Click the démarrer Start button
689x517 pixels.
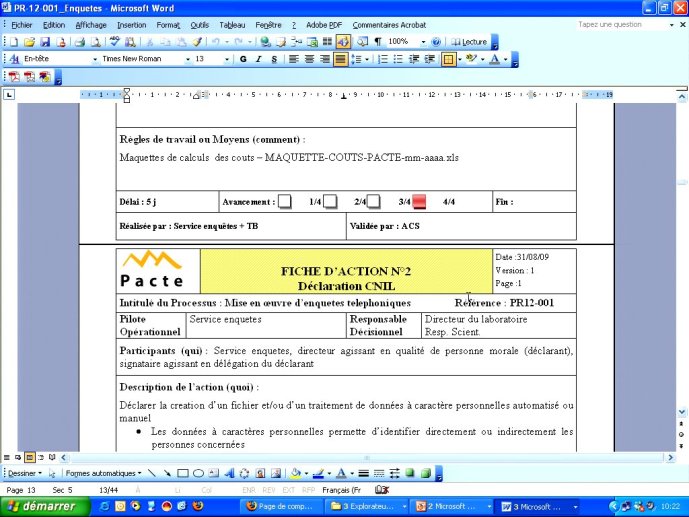(45, 506)
